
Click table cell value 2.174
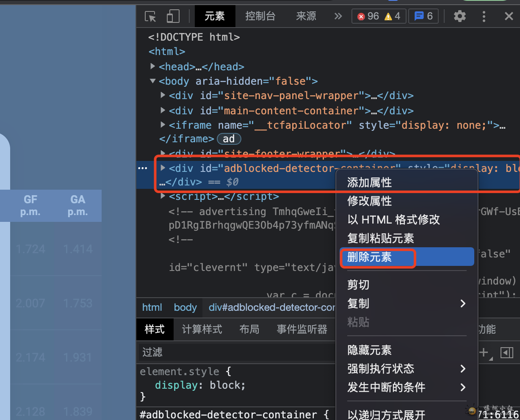30,357
